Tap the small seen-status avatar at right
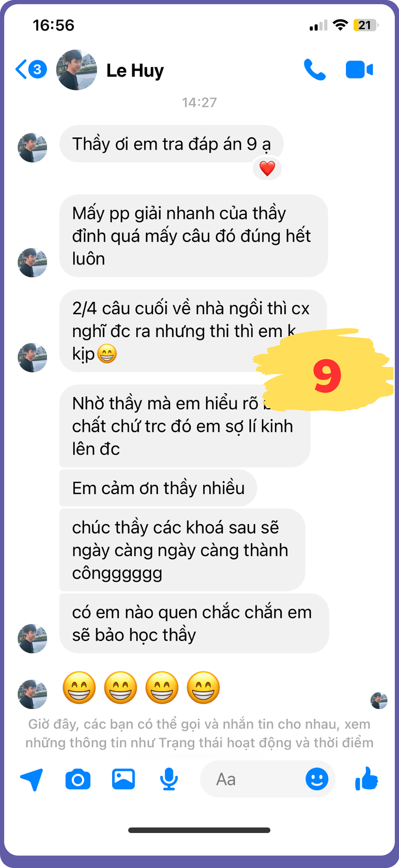Viewport: 399px width, 868px height. tap(379, 701)
